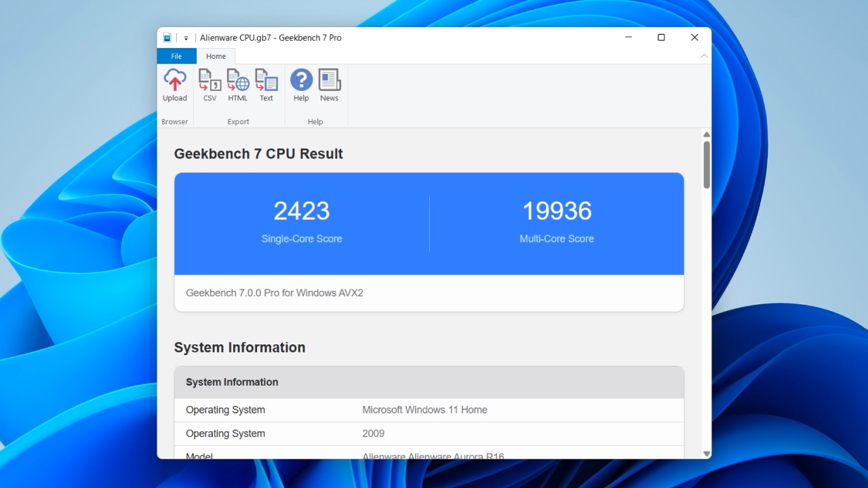Click the scrollbar up arrow
Image resolution: width=868 pixels, height=488 pixels.
click(707, 134)
